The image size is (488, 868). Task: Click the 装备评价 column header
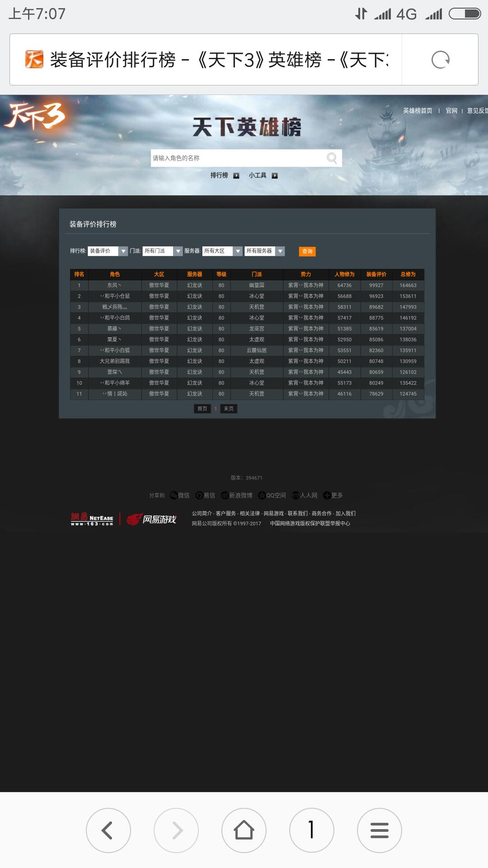376,274
